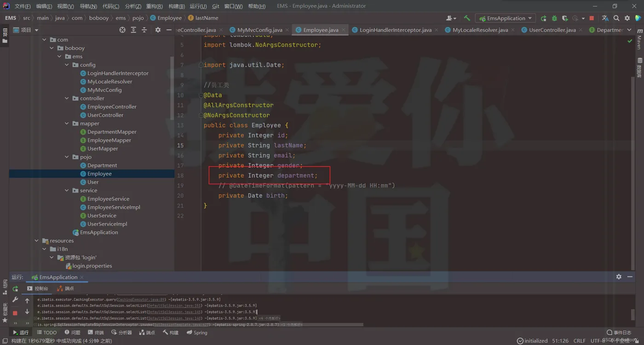Open the code-with-me user icon
Viewport: 644px width, 345px height.
[451, 18]
